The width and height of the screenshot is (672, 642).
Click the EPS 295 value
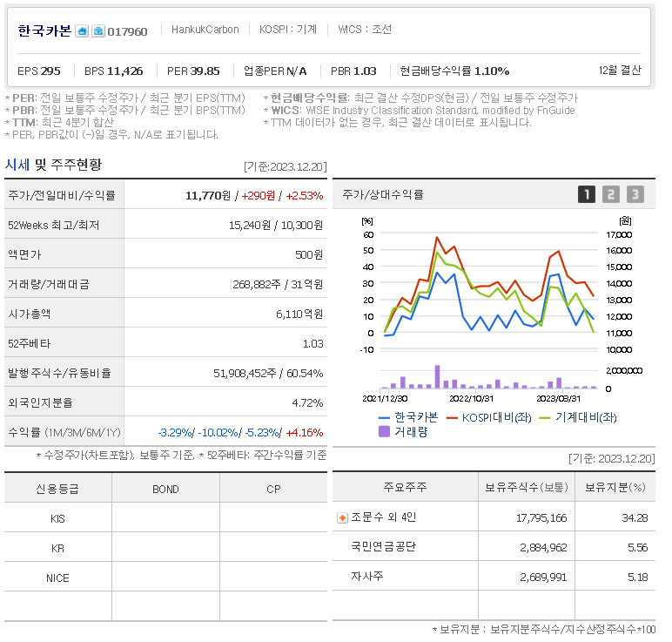click(39, 71)
